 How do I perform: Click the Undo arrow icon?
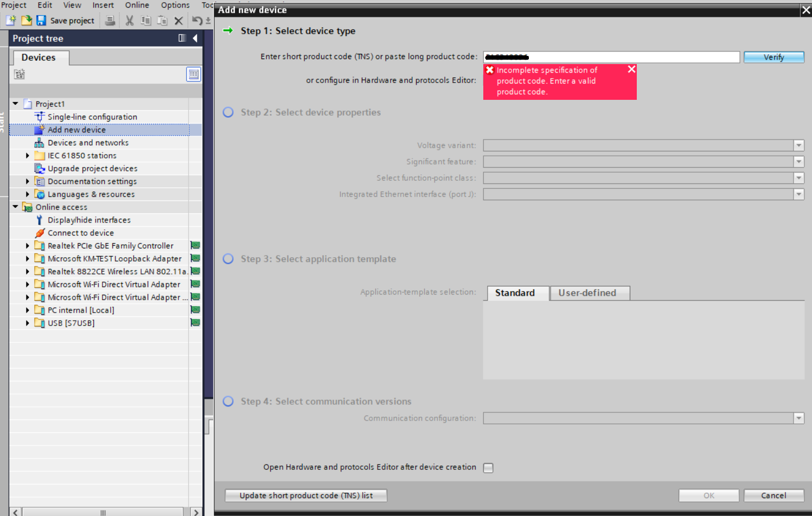click(x=196, y=21)
